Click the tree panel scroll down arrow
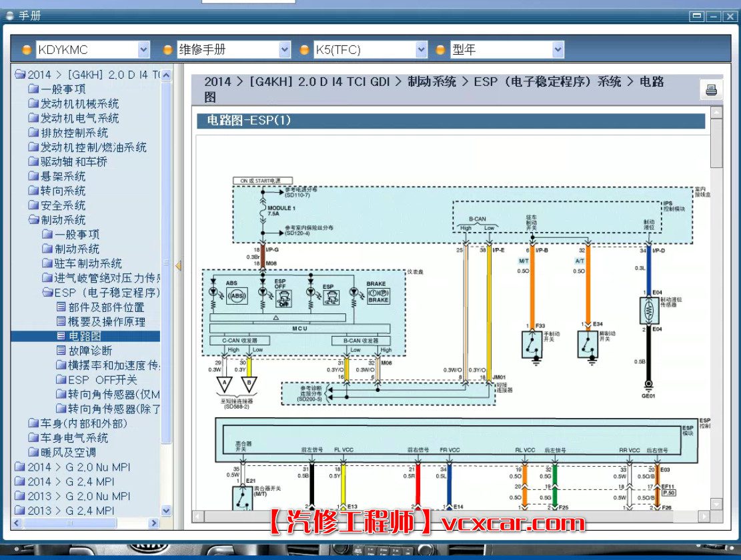 [167, 511]
